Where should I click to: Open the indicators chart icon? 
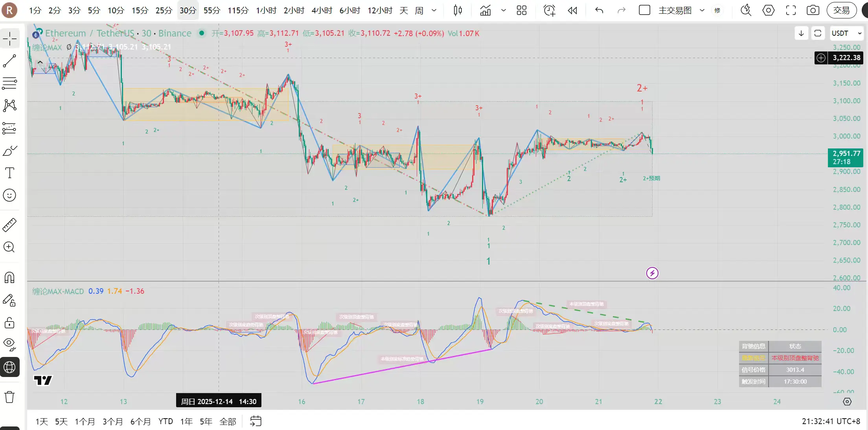[485, 11]
